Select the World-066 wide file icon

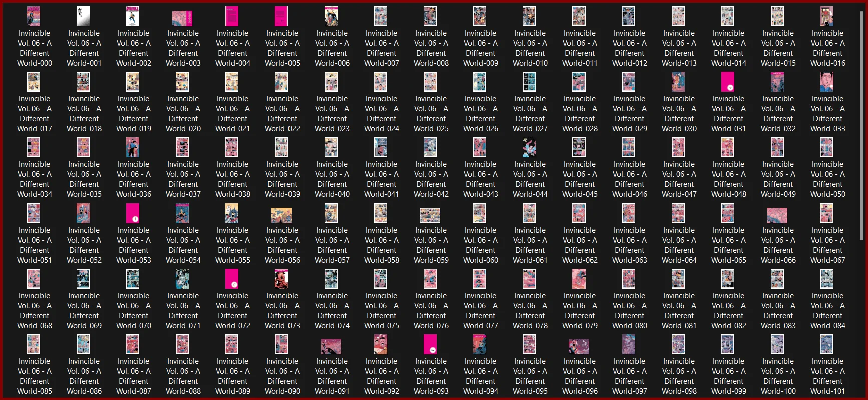tap(777, 215)
